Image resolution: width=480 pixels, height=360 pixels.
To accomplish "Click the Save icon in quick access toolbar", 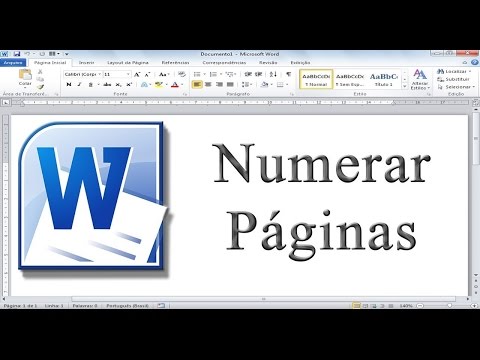I will [17, 54].
